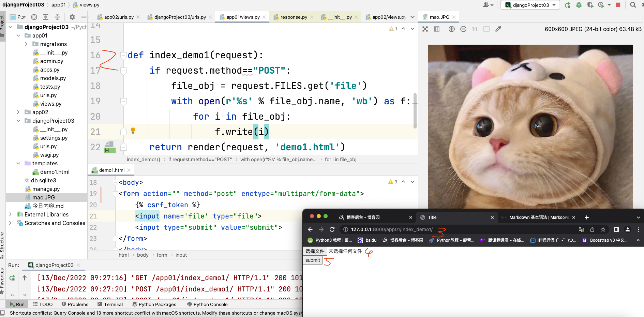Collapse all in Project panel

click(x=57, y=17)
